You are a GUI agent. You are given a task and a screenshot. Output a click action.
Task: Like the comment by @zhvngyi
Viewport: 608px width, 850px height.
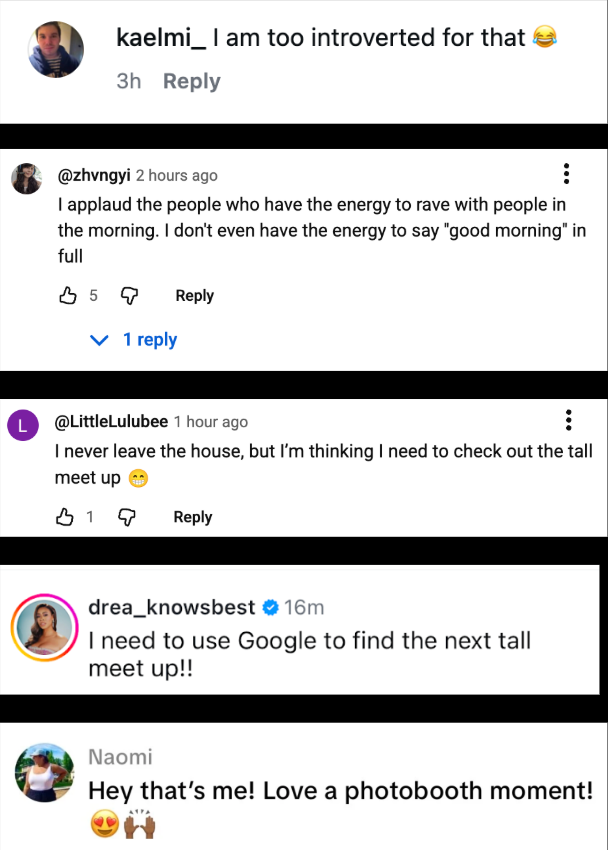pos(68,295)
